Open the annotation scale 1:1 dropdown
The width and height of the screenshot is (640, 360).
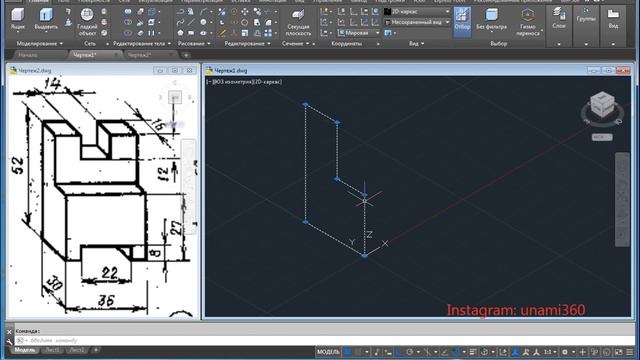coord(550,351)
